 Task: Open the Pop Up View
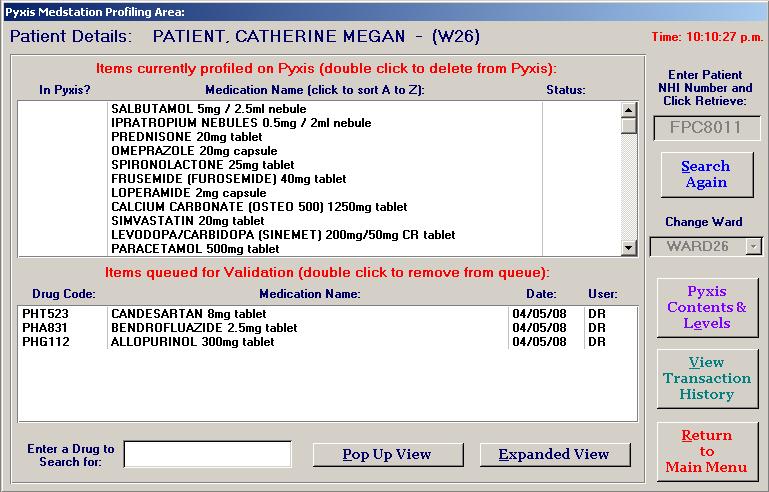[x=387, y=455]
